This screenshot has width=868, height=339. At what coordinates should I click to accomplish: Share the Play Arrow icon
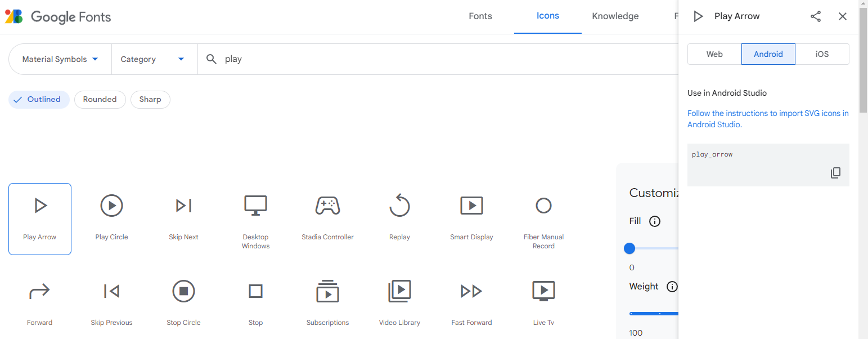coord(816,16)
